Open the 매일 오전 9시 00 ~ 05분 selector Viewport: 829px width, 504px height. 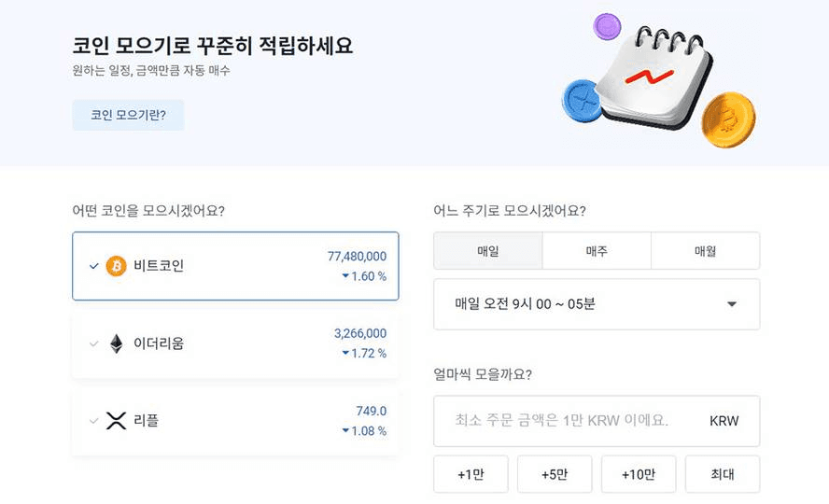point(597,304)
